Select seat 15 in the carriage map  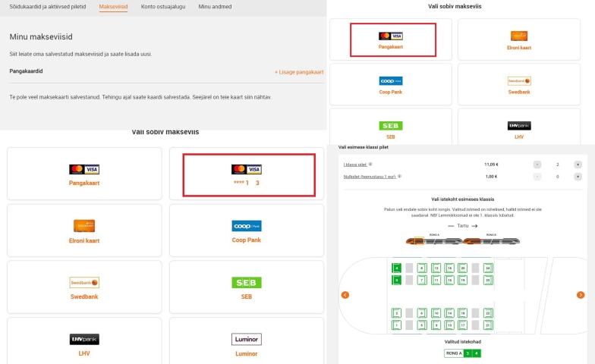(449, 281)
